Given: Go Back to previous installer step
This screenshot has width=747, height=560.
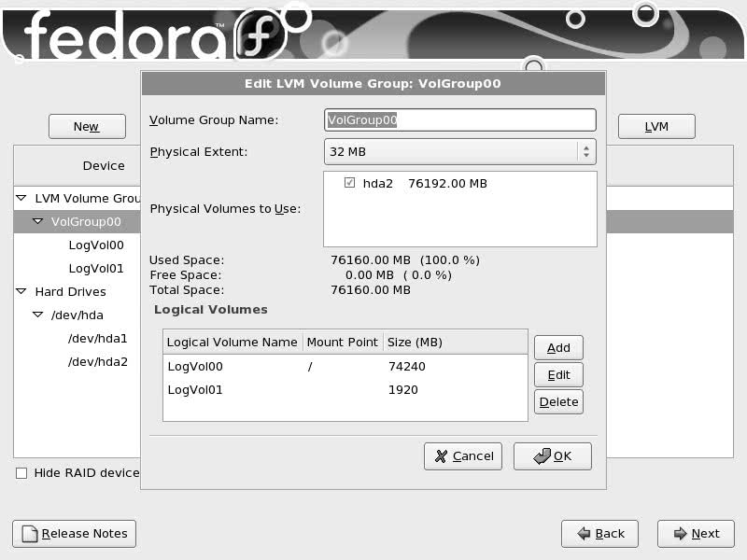Looking at the screenshot, I should click(x=599, y=534).
